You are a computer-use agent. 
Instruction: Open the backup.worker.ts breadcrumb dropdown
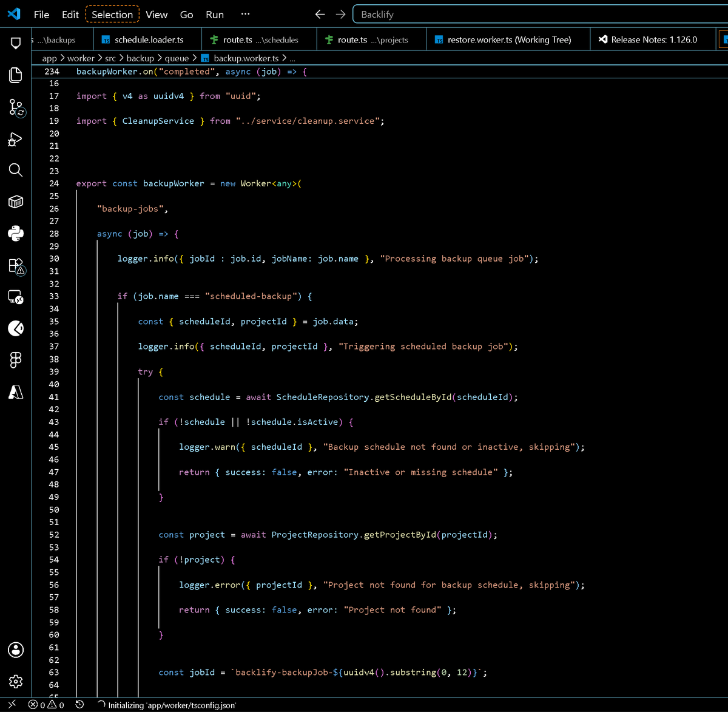[246, 58]
